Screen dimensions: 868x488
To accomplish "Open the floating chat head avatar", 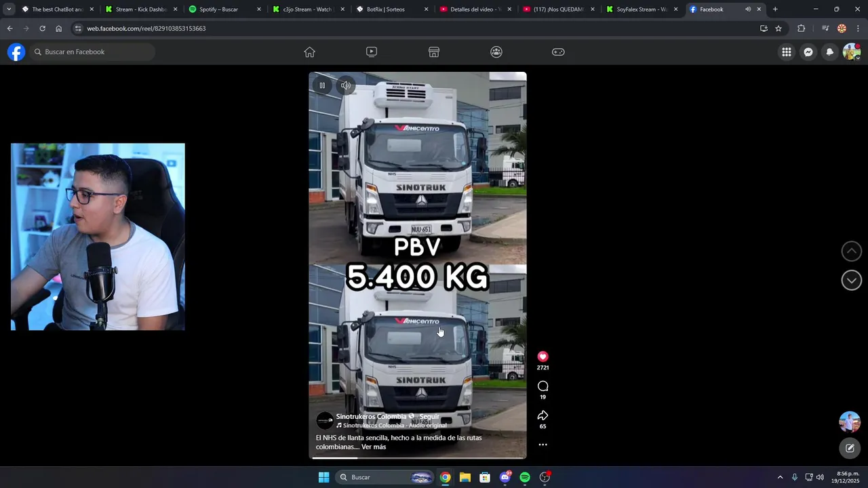I will pyautogui.click(x=850, y=422).
